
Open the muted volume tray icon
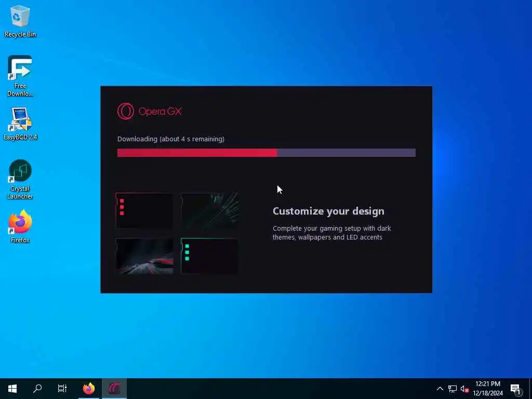pyautogui.click(x=464, y=389)
